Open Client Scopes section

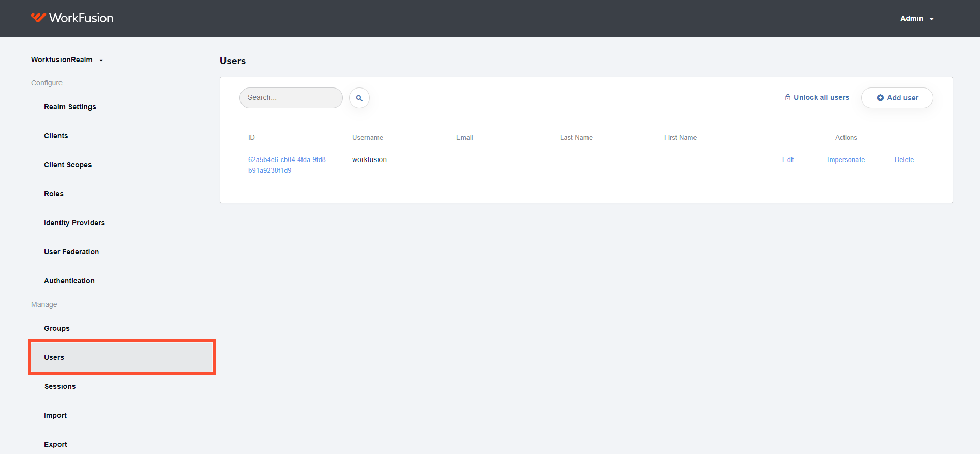(x=68, y=165)
